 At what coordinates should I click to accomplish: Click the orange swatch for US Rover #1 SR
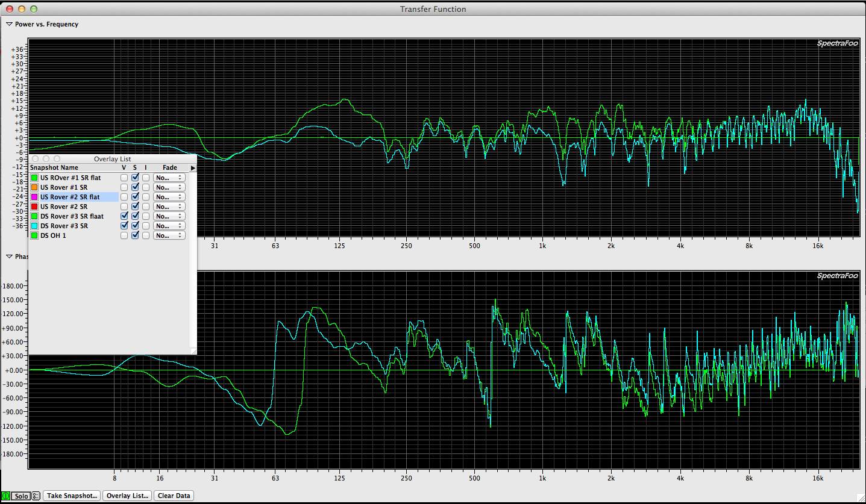[x=34, y=187]
